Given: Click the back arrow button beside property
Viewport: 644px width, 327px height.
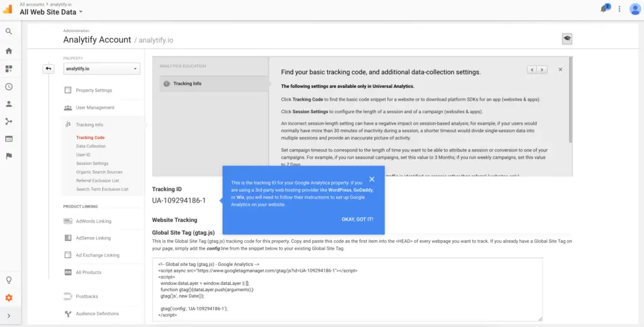Looking at the screenshot, I should click(48, 69).
